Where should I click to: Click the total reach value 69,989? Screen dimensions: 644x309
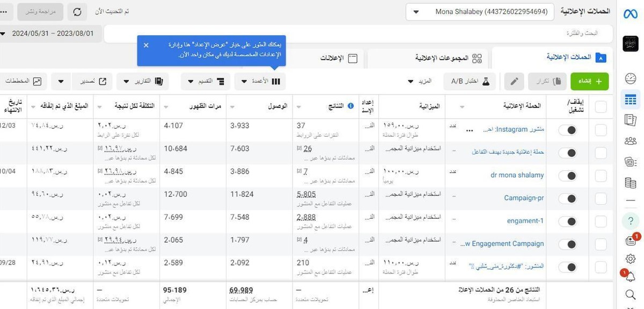pos(240,290)
